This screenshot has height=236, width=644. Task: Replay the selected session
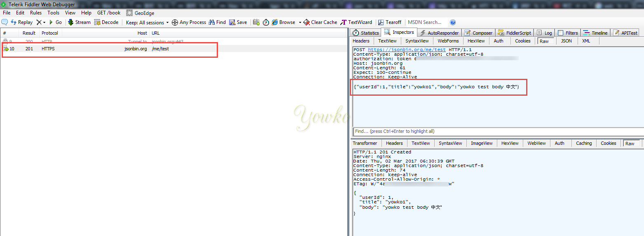coord(21,22)
